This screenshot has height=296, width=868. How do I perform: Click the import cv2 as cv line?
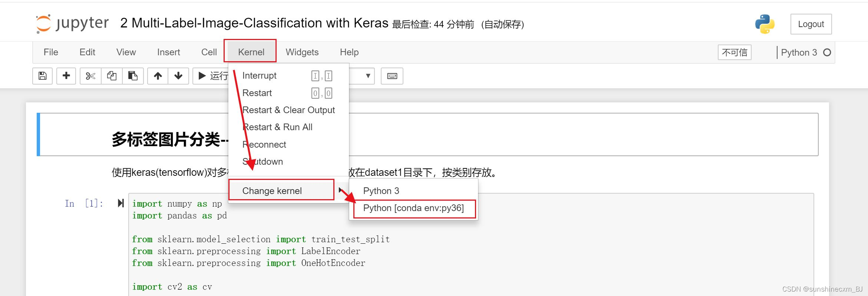(172, 287)
